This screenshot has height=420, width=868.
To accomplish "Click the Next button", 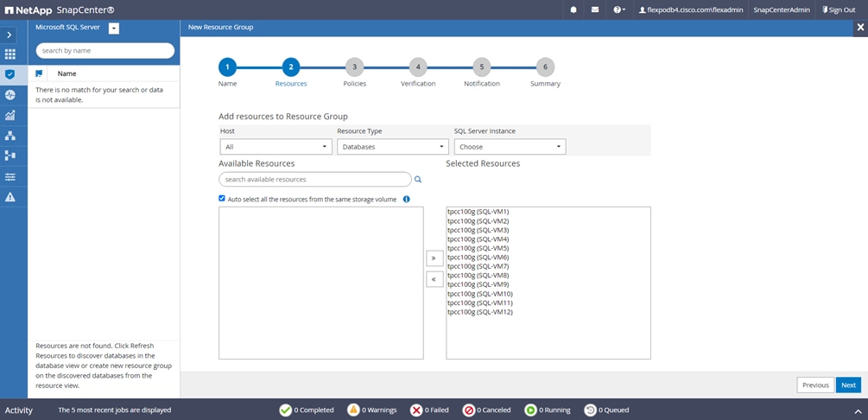I will click(x=849, y=385).
